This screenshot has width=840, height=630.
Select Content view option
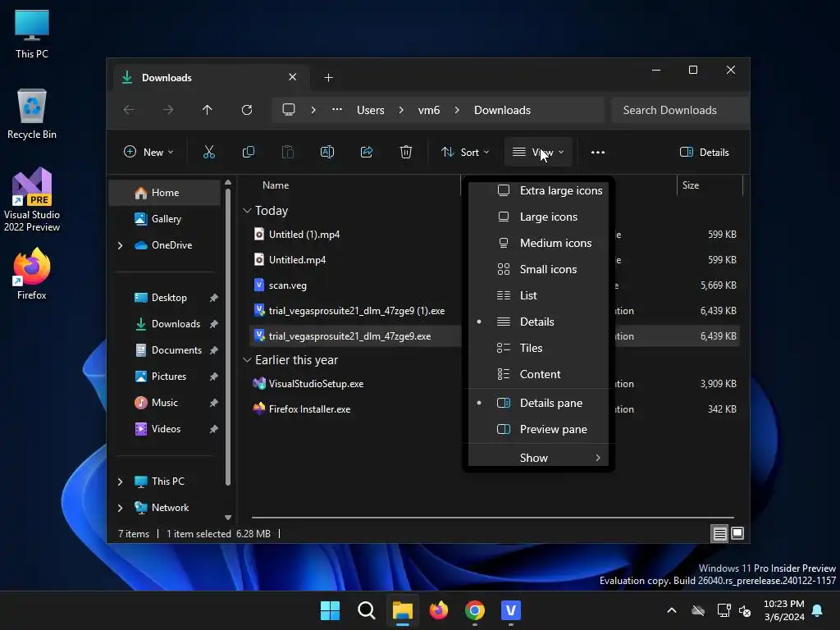[x=538, y=374]
